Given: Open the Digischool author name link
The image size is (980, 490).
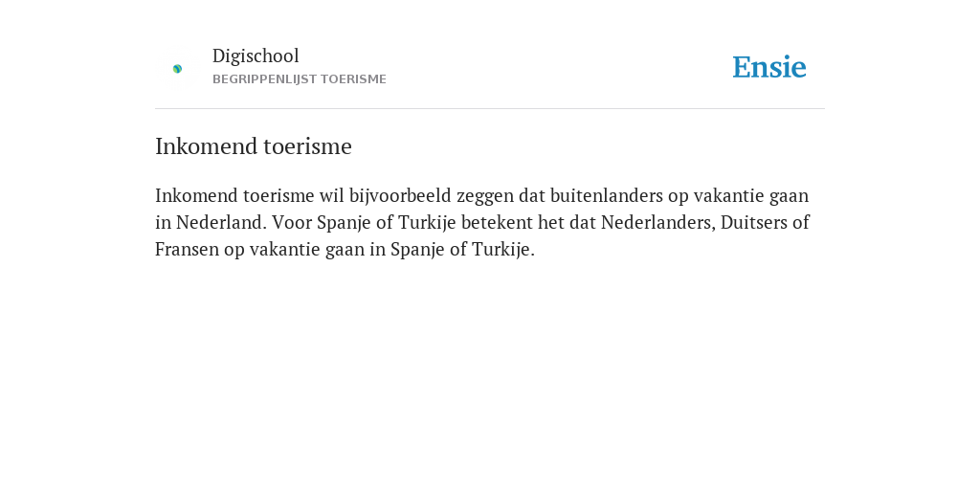Looking at the screenshot, I should pos(256,56).
